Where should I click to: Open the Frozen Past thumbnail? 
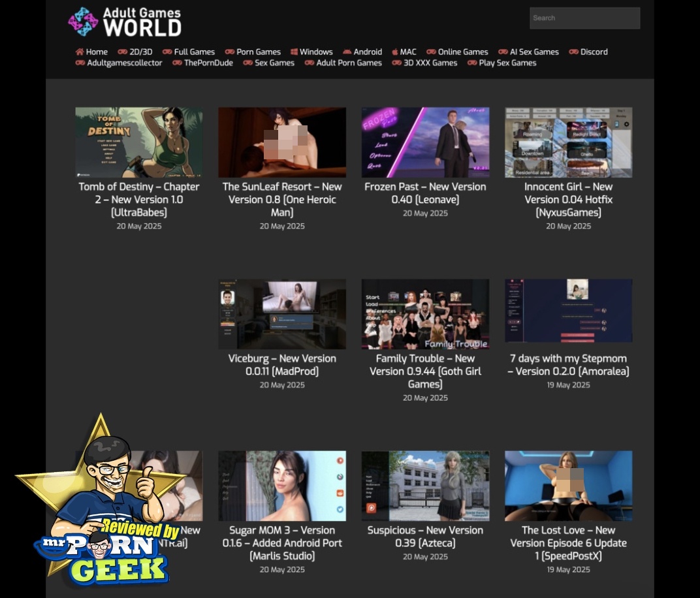point(426,142)
